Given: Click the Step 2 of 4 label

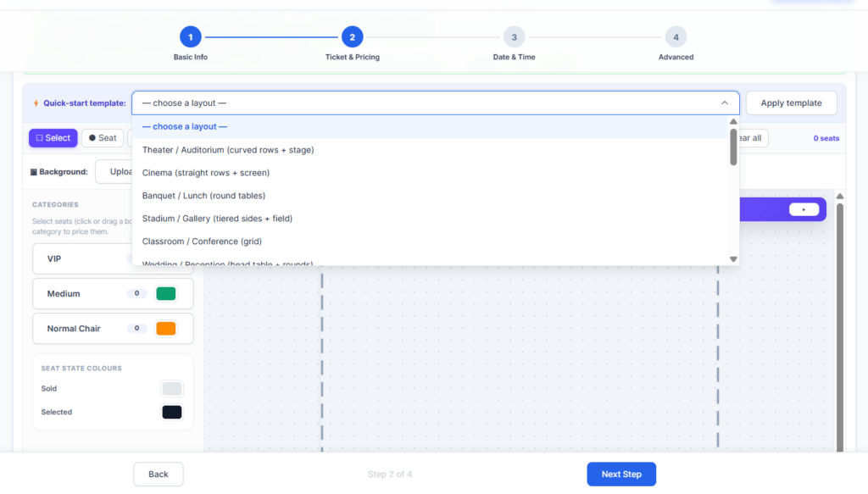Looking at the screenshot, I should click(x=390, y=474).
